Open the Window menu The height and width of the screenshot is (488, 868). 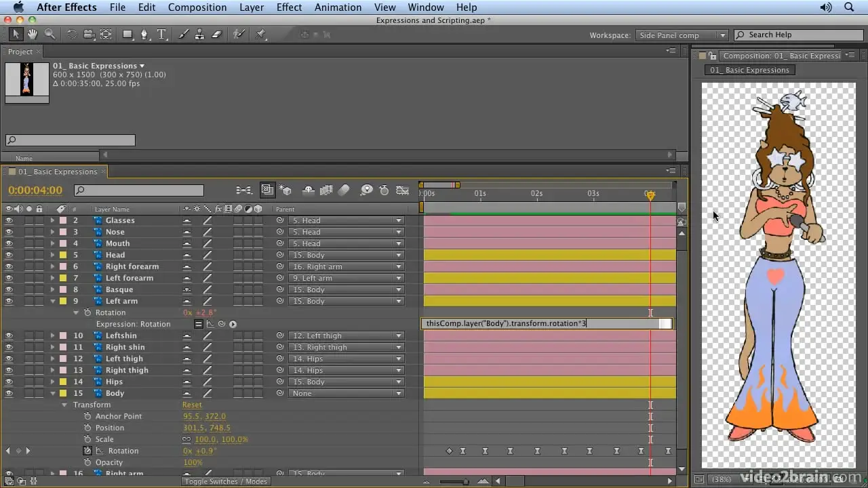click(x=426, y=7)
